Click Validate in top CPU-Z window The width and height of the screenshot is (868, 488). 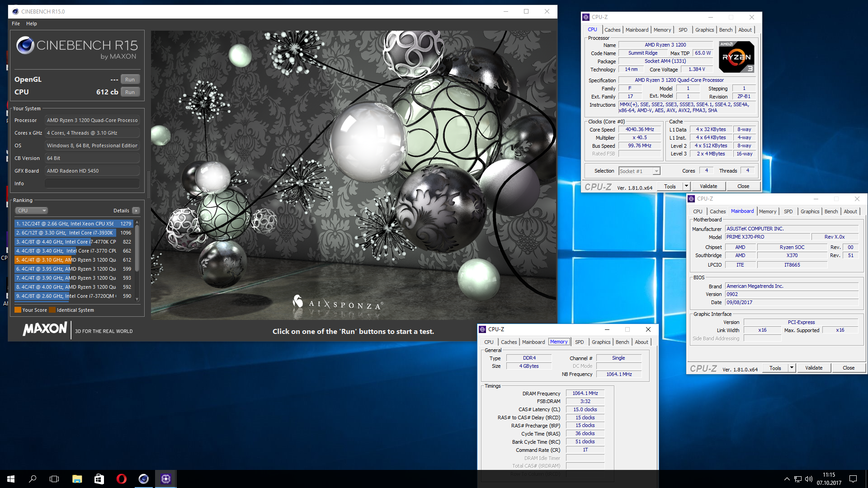coord(708,186)
